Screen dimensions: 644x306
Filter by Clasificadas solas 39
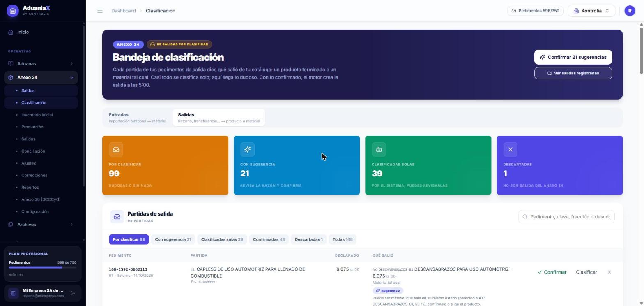[222, 239]
